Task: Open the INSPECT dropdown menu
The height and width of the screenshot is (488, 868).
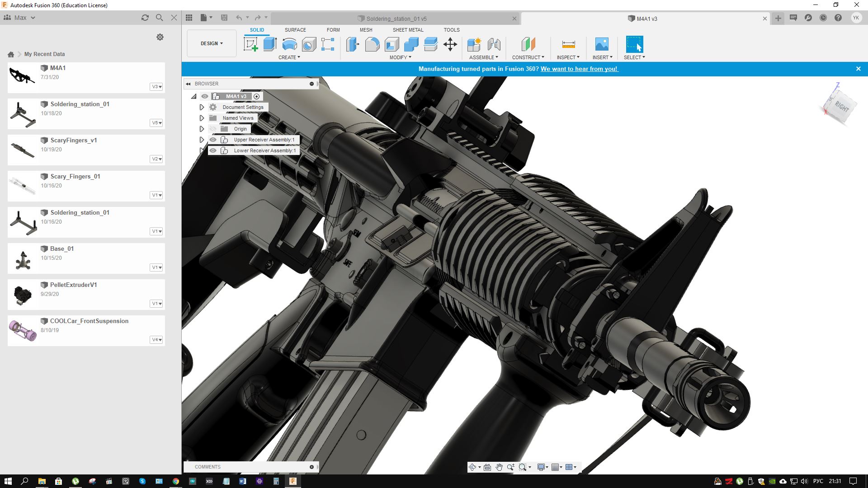Action: 568,57
